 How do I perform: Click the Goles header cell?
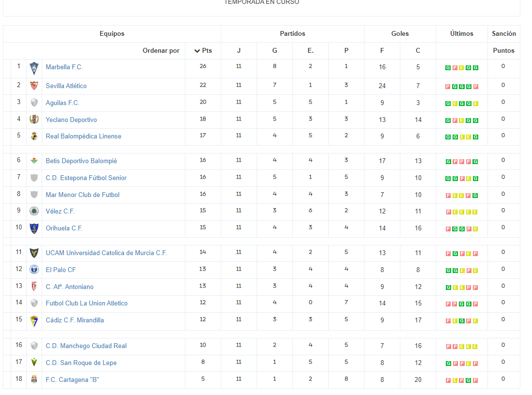tap(400, 33)
